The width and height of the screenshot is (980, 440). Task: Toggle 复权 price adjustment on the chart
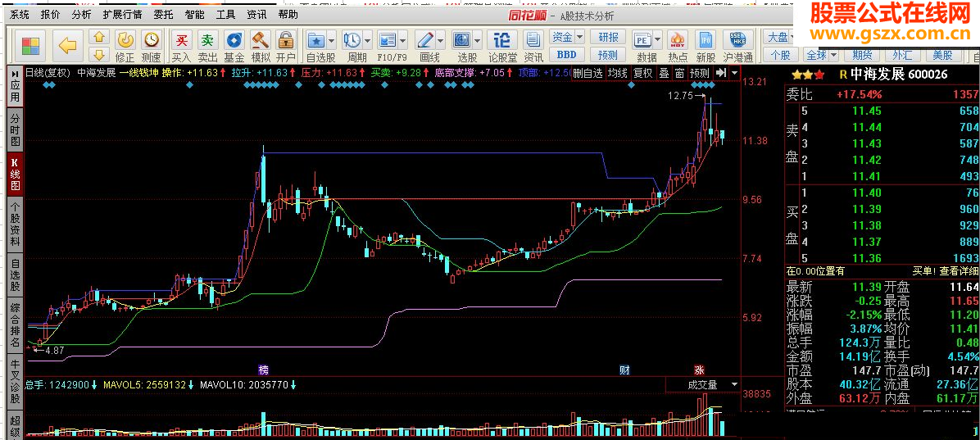[x=642, y=72]
